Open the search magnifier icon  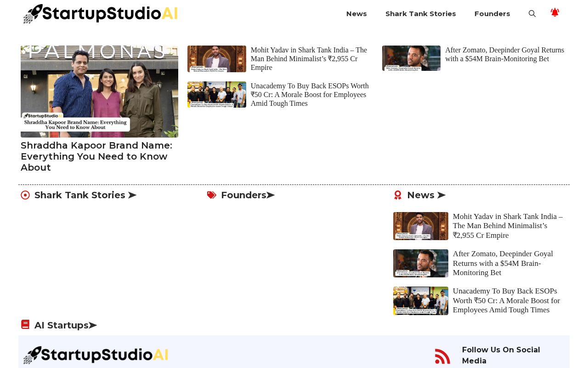point(532,14)
